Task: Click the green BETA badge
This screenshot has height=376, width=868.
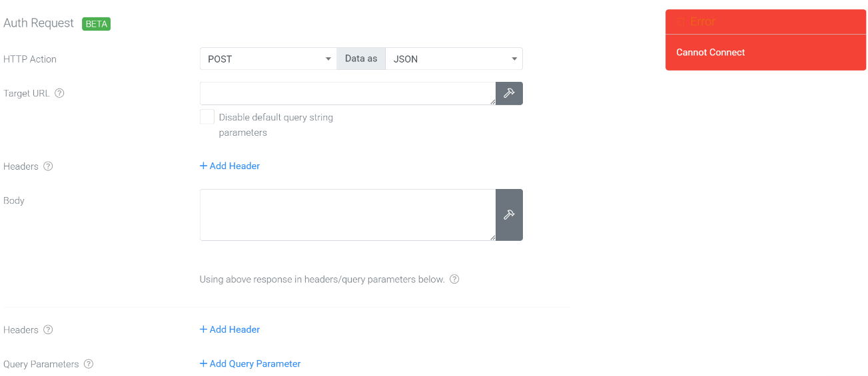Action: [96, 24]
